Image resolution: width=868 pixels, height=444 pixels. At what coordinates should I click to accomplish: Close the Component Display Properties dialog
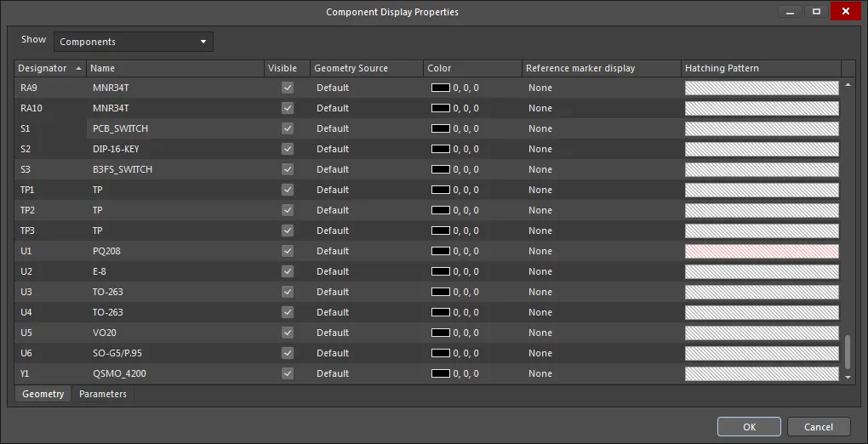pyautogui.click(x=845, y=11)
